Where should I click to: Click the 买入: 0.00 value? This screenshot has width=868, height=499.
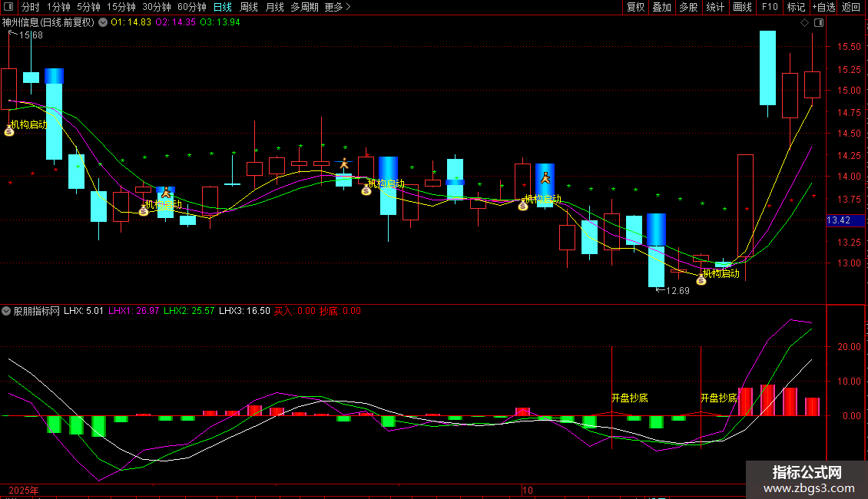295,311
